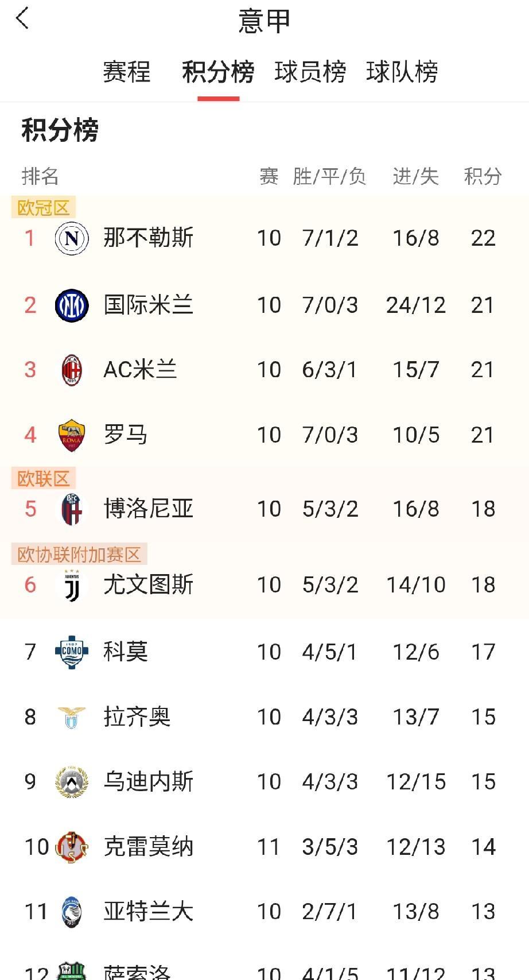
Task: Open the AC Milan badge icon
Action: [x=72, y=370]
